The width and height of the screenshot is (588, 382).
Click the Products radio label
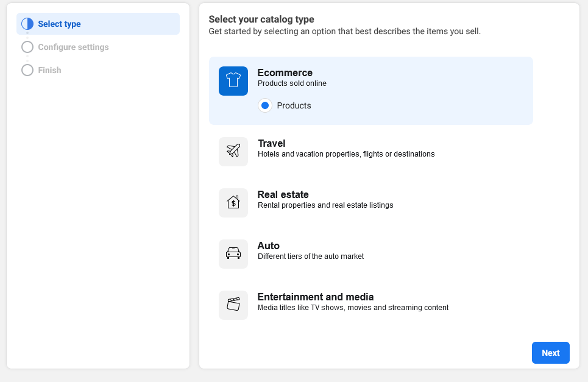(x=294, y=106)
